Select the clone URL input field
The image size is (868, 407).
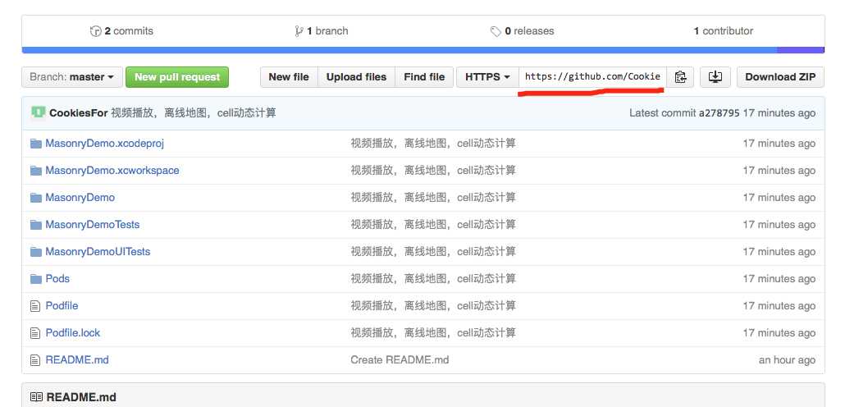(x=592, y=77)
